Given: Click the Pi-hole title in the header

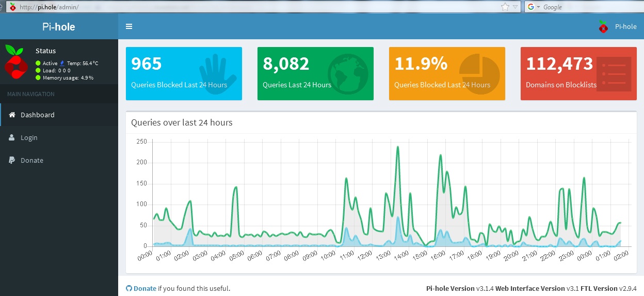Looking at the screenshot, I should (59, 26).
